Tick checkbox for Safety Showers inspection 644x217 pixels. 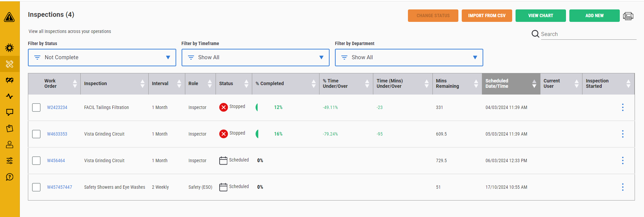pos(36,187)
